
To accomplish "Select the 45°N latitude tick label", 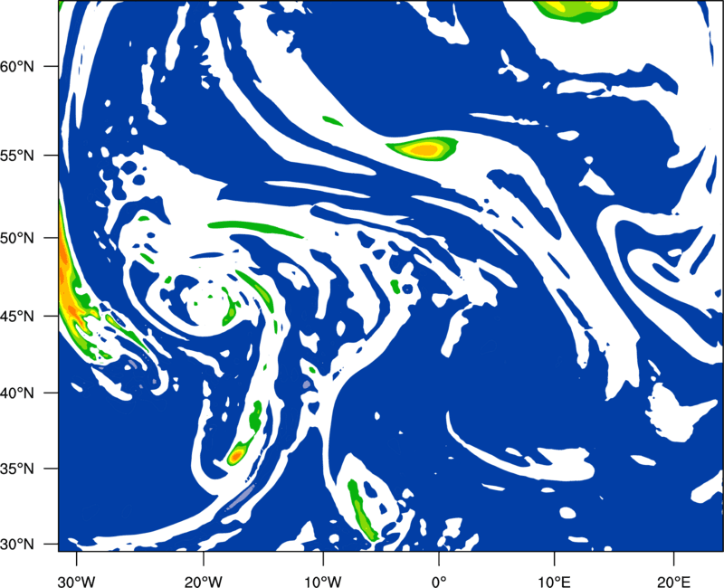I will pyautogui.click(x=17, y=317).
